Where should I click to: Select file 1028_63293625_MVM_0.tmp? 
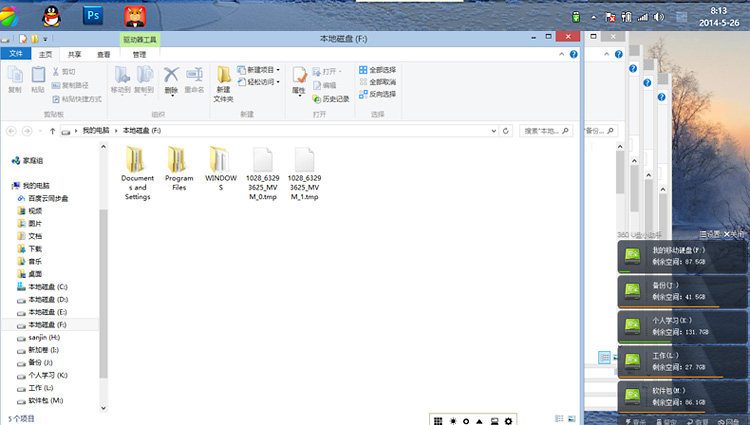(x=263, y=173)
